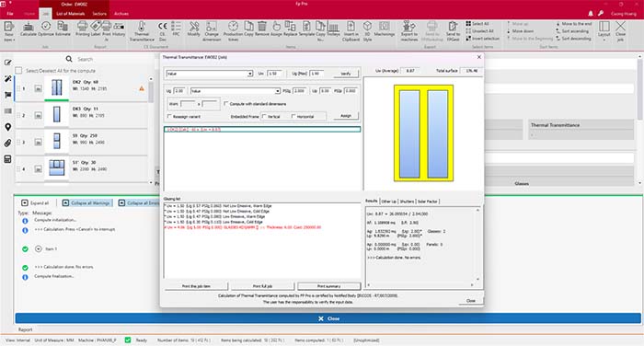Click the Print summary button
The height and width of the screenshot is (346, 644).
tap(329, 286)
